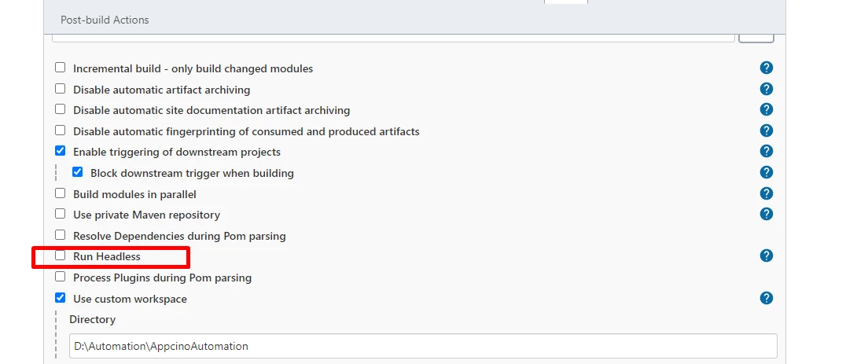Open help for Use custom workspace
This screenshot has height=364, width=868.
[766, 298]
